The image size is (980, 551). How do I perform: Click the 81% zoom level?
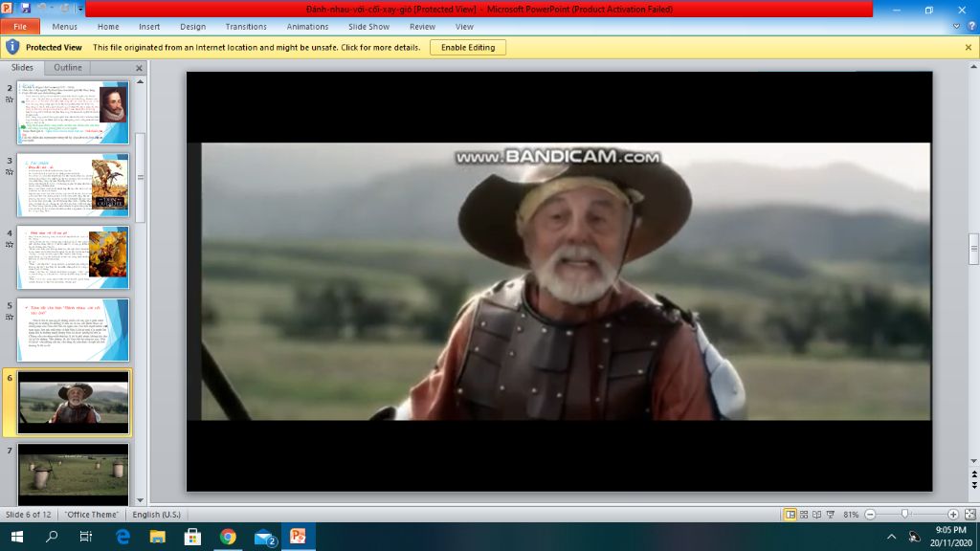coord(851,514)
